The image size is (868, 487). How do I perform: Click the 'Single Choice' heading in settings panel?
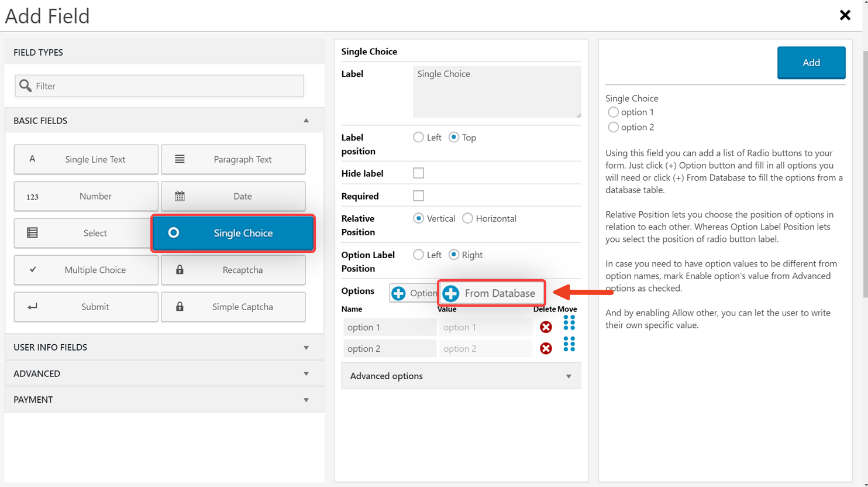[369, 52]
